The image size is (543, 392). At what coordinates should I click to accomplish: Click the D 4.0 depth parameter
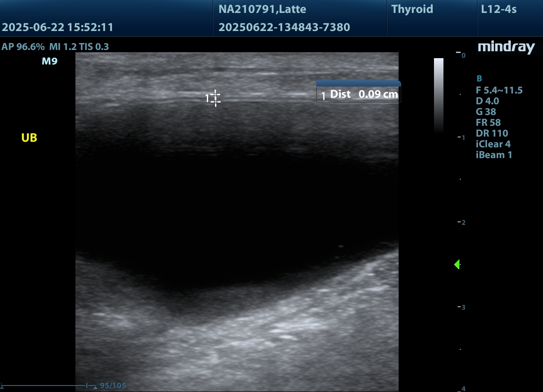click(x=487, y=101)
